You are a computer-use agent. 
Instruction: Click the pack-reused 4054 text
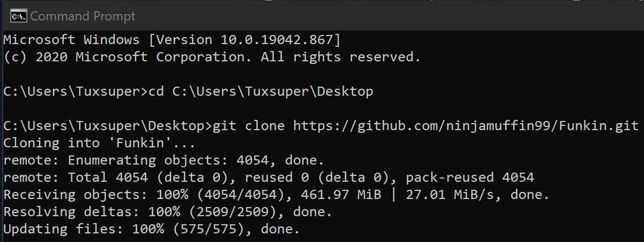coord(469,178)
